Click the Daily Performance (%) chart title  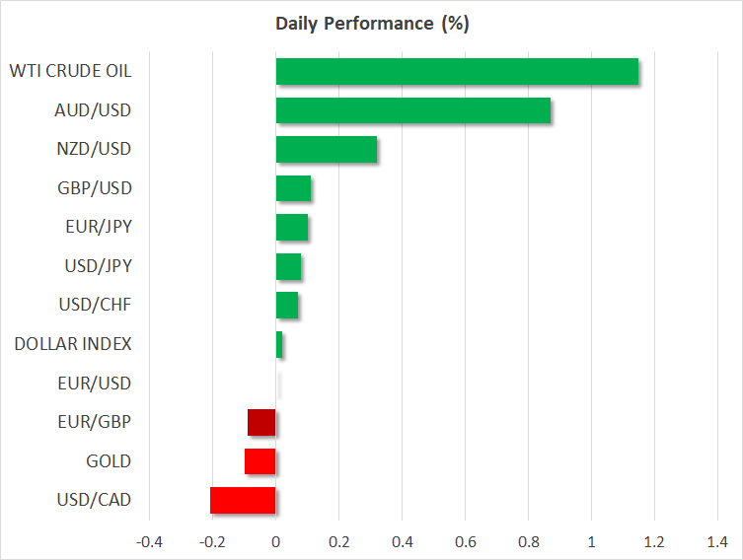[371, 24]
